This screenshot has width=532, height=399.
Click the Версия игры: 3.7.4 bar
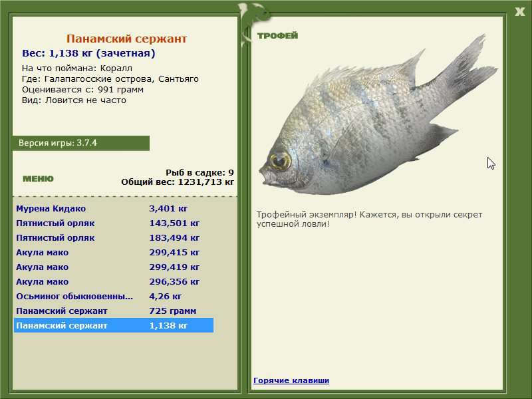point(80,143)
